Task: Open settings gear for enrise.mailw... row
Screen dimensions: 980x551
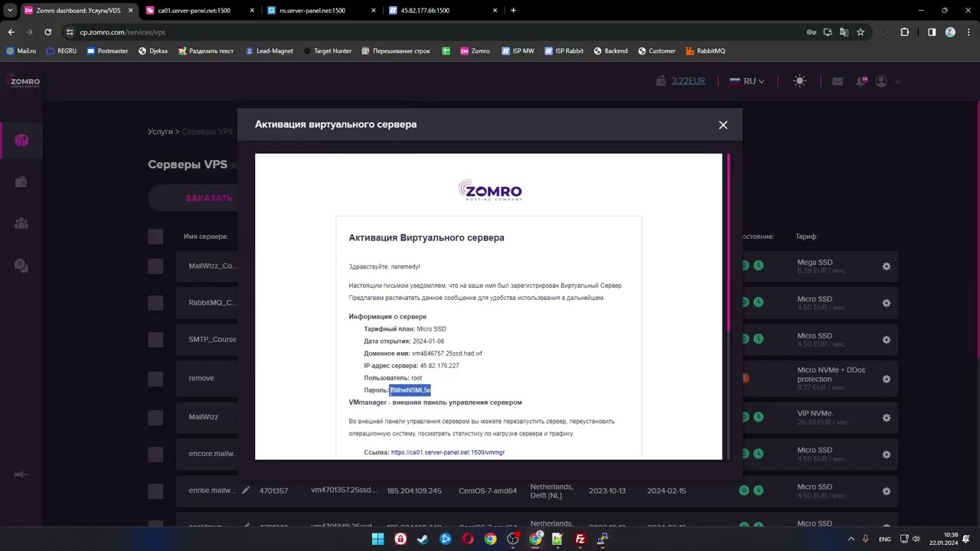Action: click(x=886, y=491)
